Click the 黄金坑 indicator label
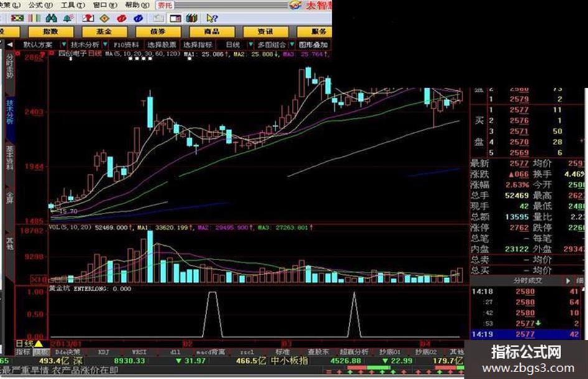 60,289
